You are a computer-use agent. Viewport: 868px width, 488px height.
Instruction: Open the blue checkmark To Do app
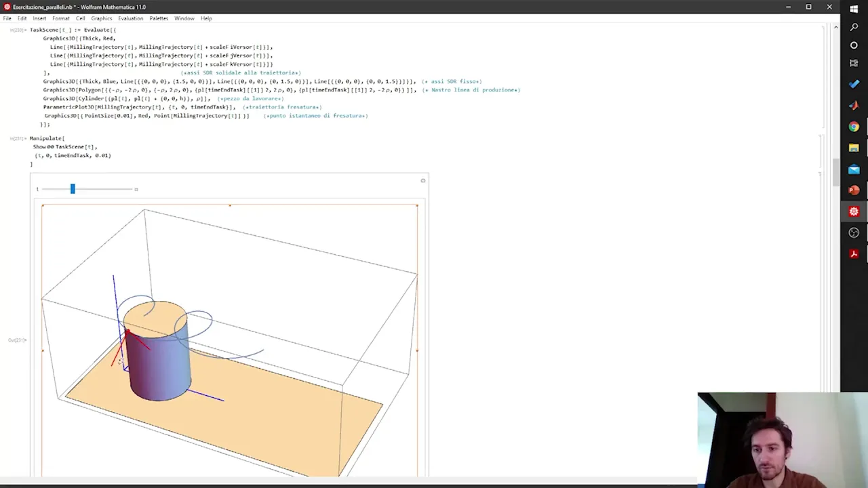point(854,84)
